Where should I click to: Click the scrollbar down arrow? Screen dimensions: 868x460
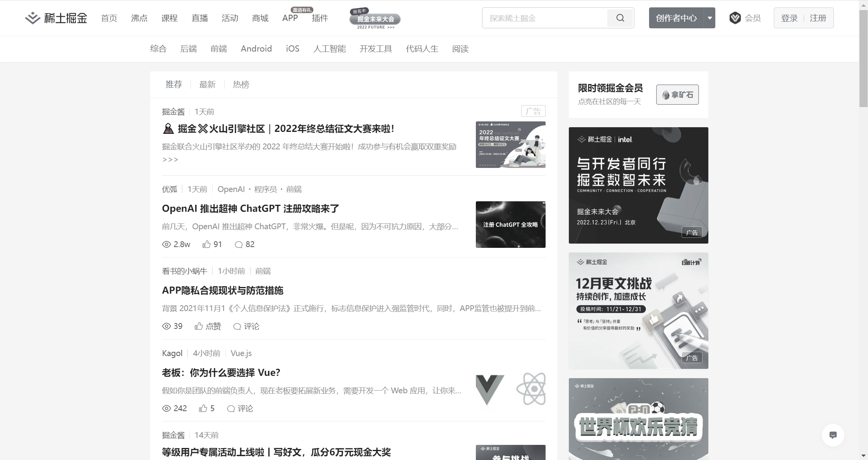tap(863, 456)
